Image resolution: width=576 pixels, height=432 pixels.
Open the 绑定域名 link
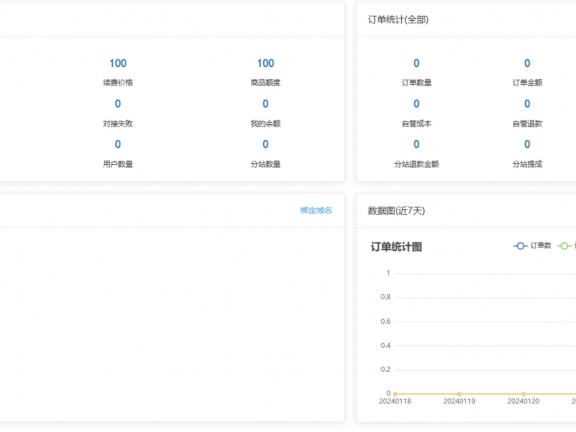coord(316,210)
